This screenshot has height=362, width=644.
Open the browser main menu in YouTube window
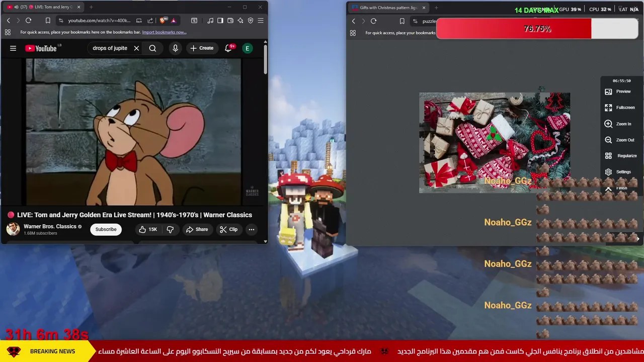coord(261,21)
